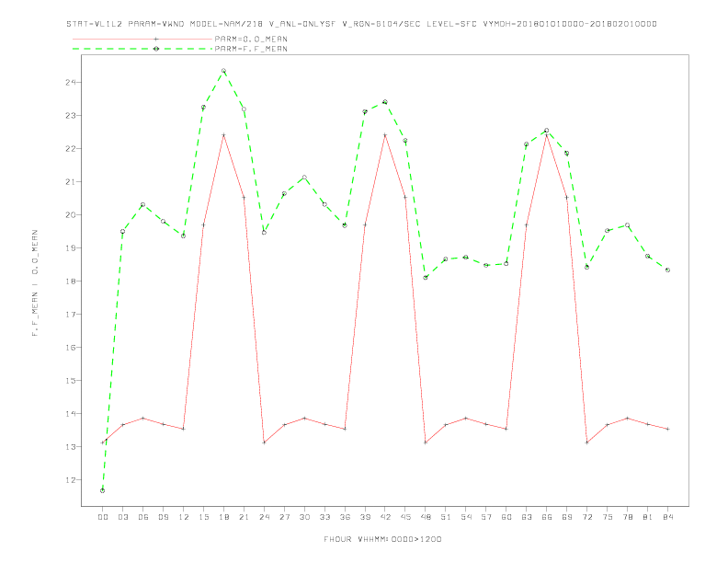Click x-axis tick label 48
The image size is (728, 563).
tap(426, 517)
